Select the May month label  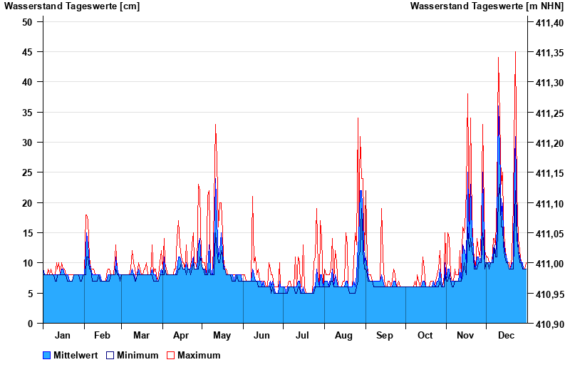click(222, 335)
